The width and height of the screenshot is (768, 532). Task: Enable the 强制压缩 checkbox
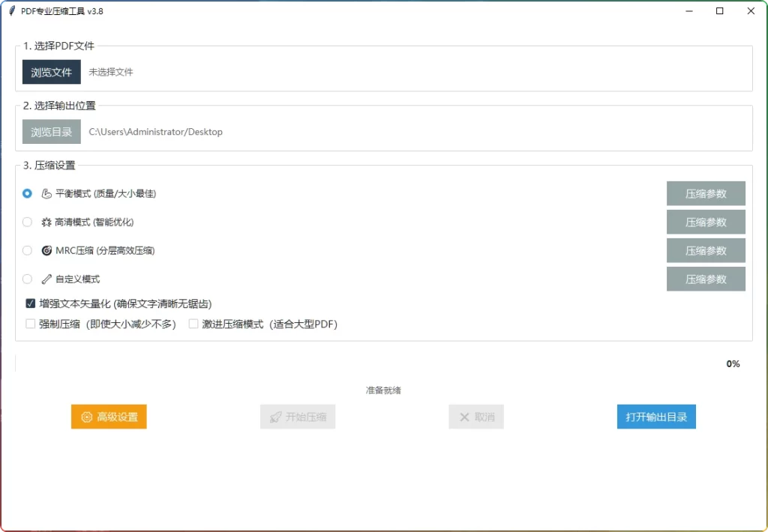tap(30, 324)
